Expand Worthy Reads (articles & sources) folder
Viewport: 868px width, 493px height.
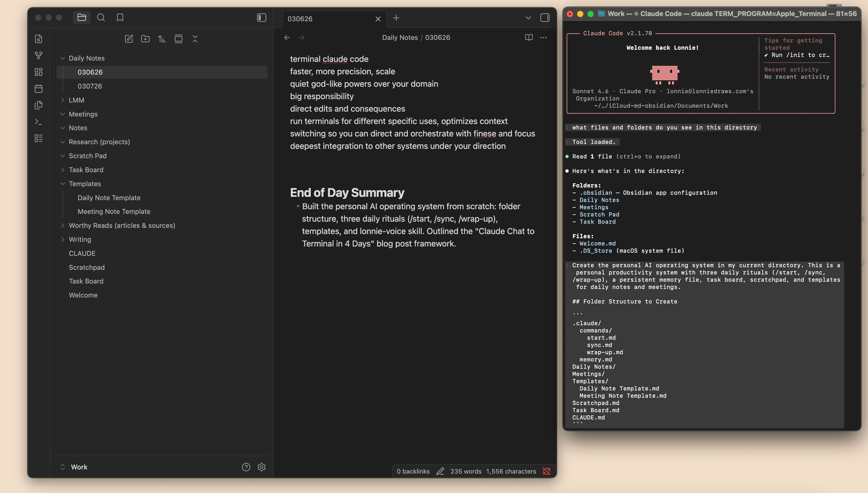pyautogui.click(x=63, y=226)
